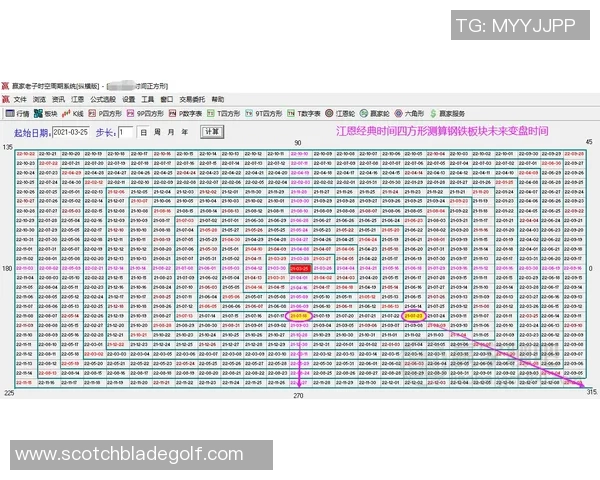Click the 计算 button
The image size is (600, 480).
211,132
